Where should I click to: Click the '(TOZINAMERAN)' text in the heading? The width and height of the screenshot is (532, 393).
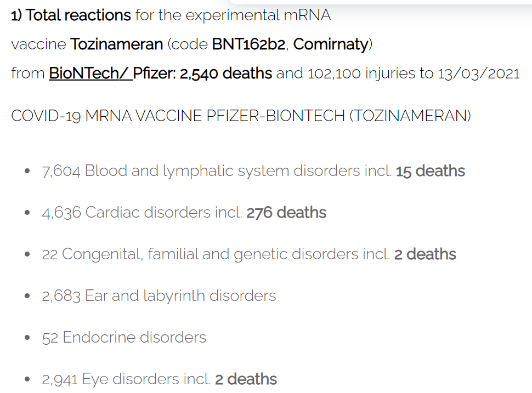[x=410, y=116]
